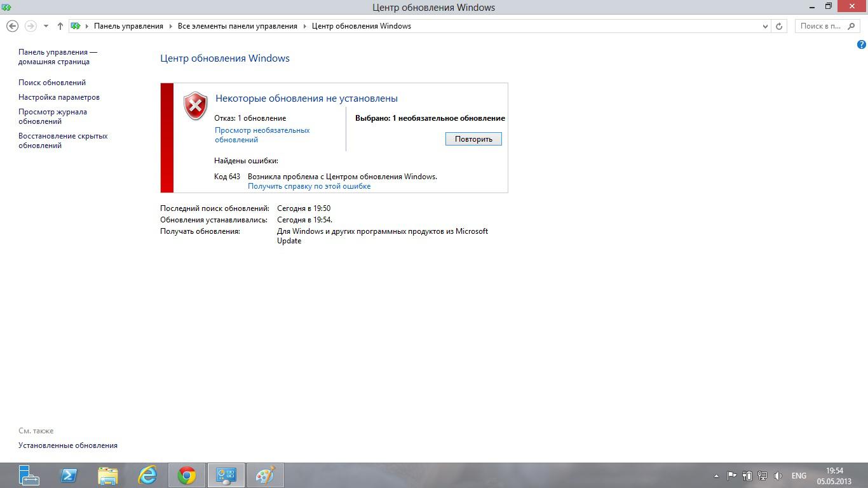Click 'Поиск обновлений' in sidebar
Viewport: 868px width, 488px height.
coord(52,83)
